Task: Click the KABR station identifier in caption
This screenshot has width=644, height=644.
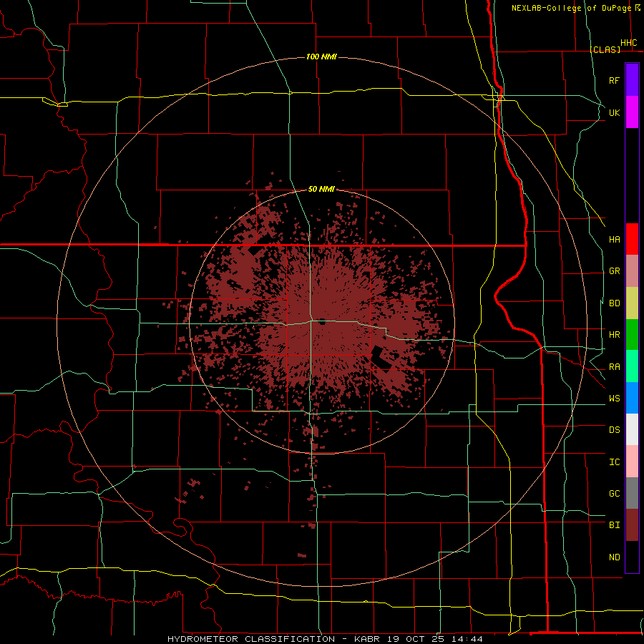Action: [369, 639]
